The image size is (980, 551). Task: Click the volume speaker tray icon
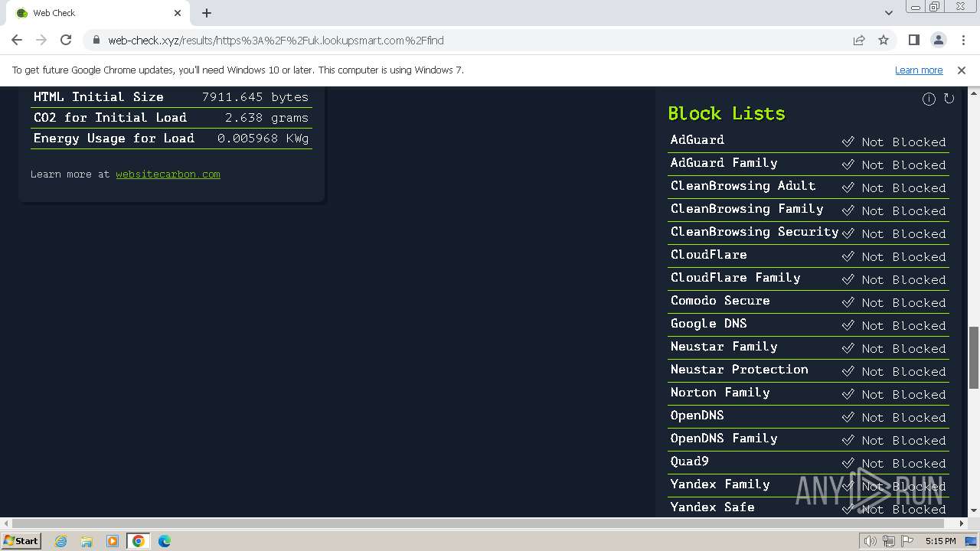coord(871,541)
